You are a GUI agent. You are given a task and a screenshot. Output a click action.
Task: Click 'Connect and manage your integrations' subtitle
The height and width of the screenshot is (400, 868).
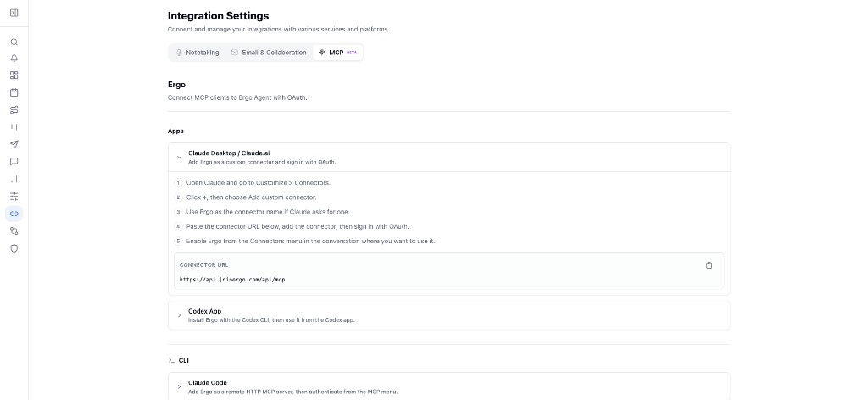[x=278, y=30]
